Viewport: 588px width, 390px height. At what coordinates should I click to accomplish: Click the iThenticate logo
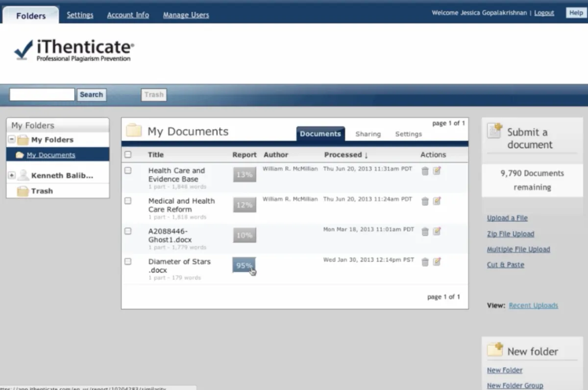(x=73, y=50)
